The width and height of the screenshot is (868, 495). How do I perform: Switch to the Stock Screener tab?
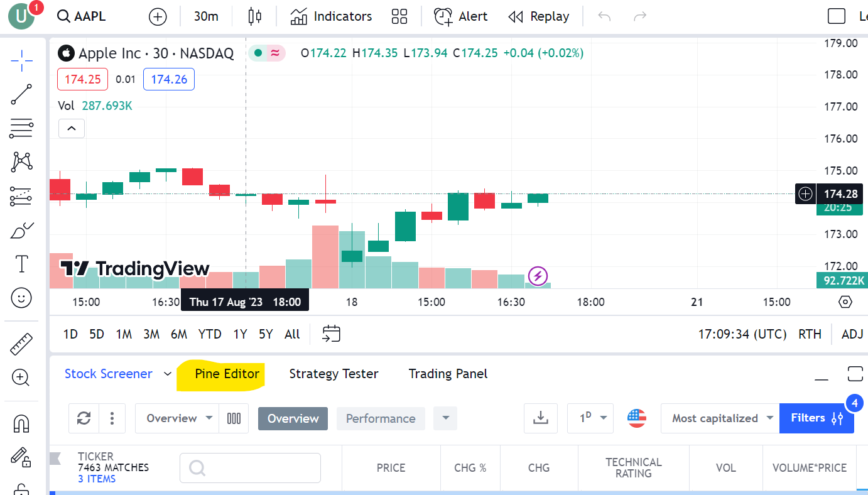108,374
